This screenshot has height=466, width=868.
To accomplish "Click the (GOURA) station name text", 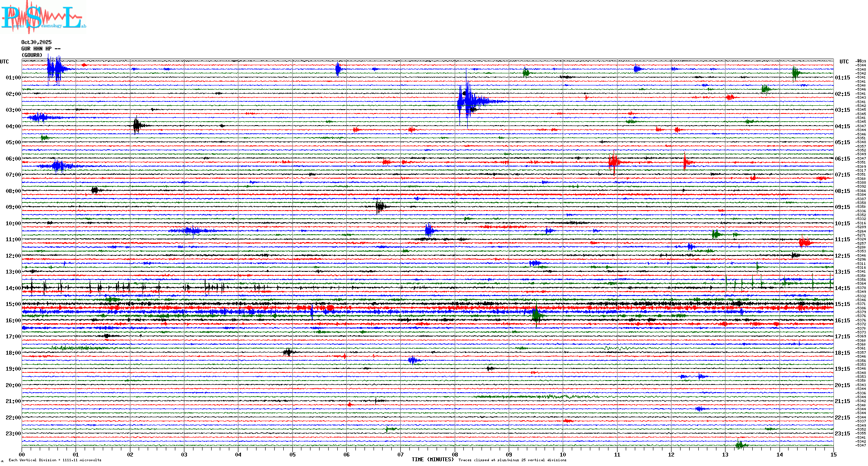I will pyautogui.click(x=32, y=55).
